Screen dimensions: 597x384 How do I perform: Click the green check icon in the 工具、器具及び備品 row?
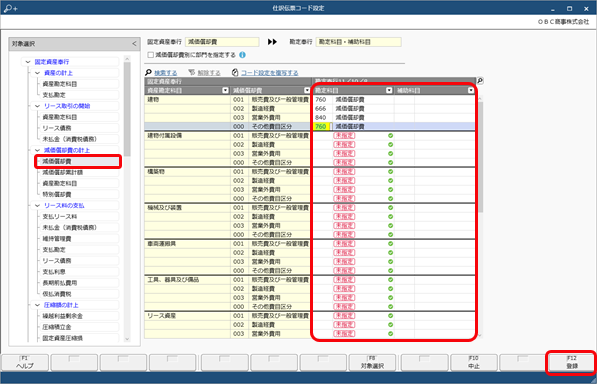[390, 280]
